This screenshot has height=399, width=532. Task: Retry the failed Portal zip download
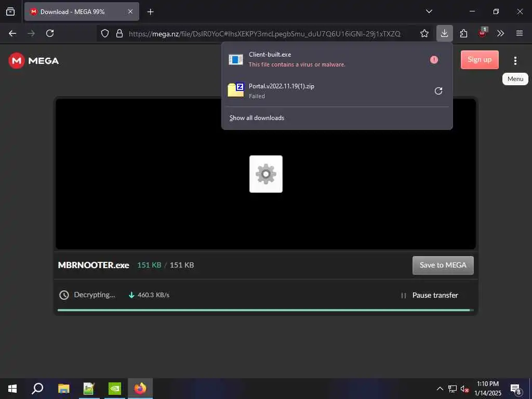click(x=438, y=91)
